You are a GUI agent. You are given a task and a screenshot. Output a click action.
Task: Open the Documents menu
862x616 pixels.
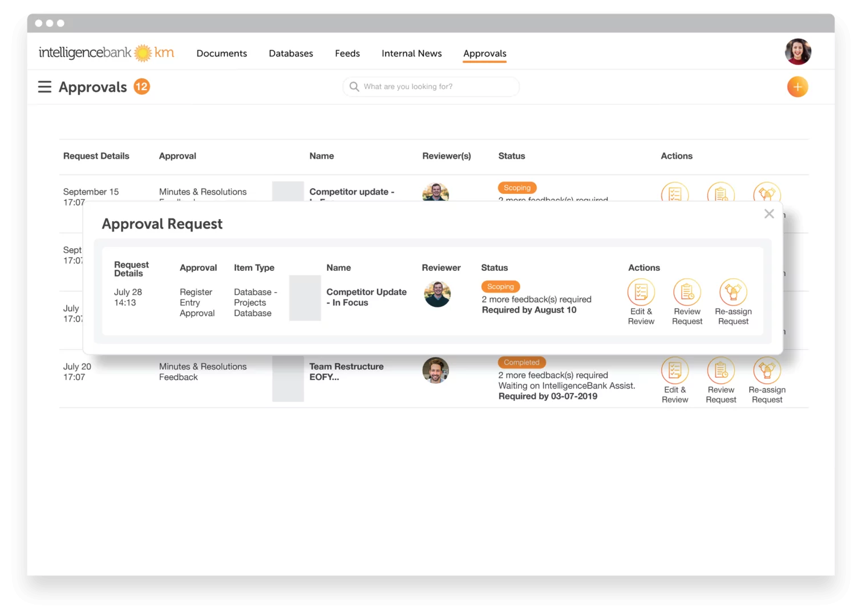click(x=222, y=53)
